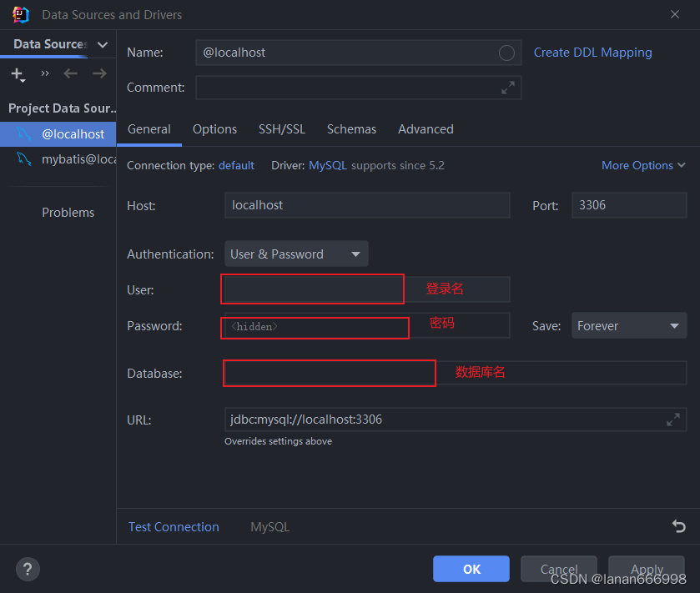Focus the Port field showing 3306

(x=629, y=205)
